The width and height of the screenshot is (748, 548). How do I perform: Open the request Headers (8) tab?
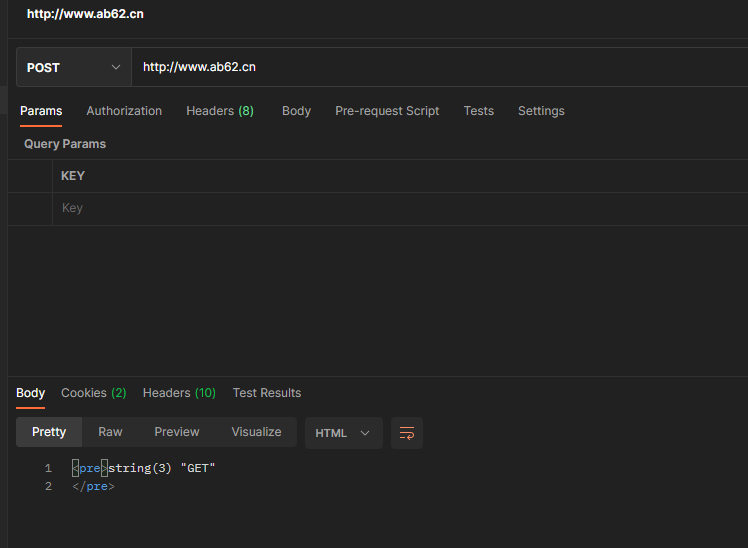pyautogui.click(x=220, y=111)
